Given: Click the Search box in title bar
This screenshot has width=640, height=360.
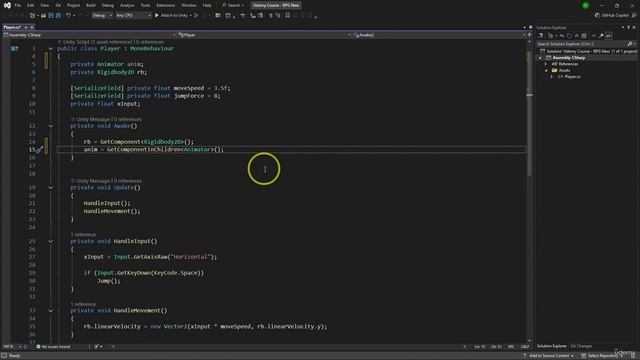Looking at the screenshot, I should click(233, 5).
